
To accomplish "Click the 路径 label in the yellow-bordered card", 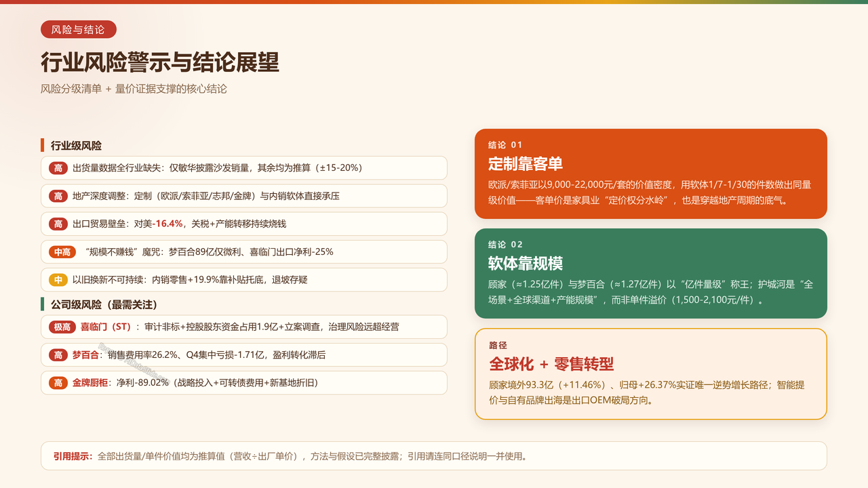I will pos(498,345).
